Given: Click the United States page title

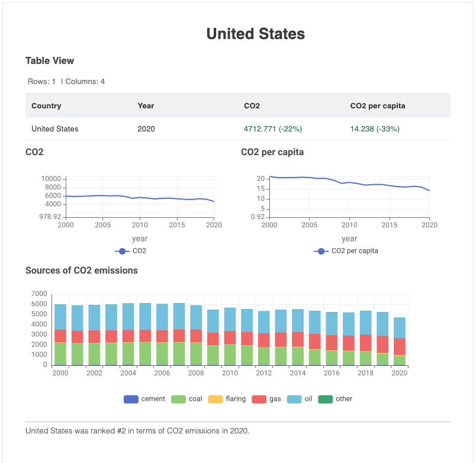Looking at the screenshot, I should pos(255,34).
